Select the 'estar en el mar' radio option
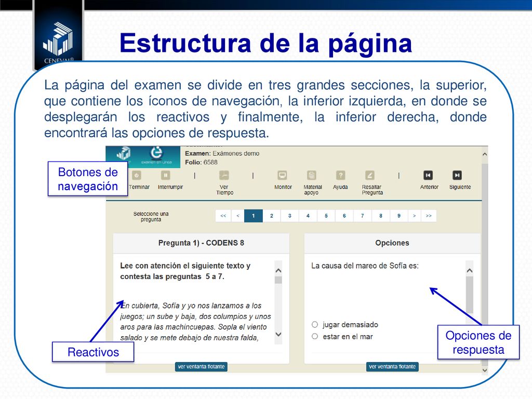This screenshot has height=399, width=532. pos(315,337)
